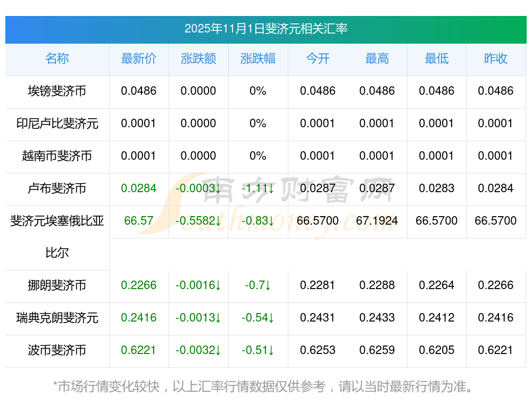The height and width of the screenshot is (403, 532).
Task: Select the 涨跌幅 column header
Action: coord(257,59)
